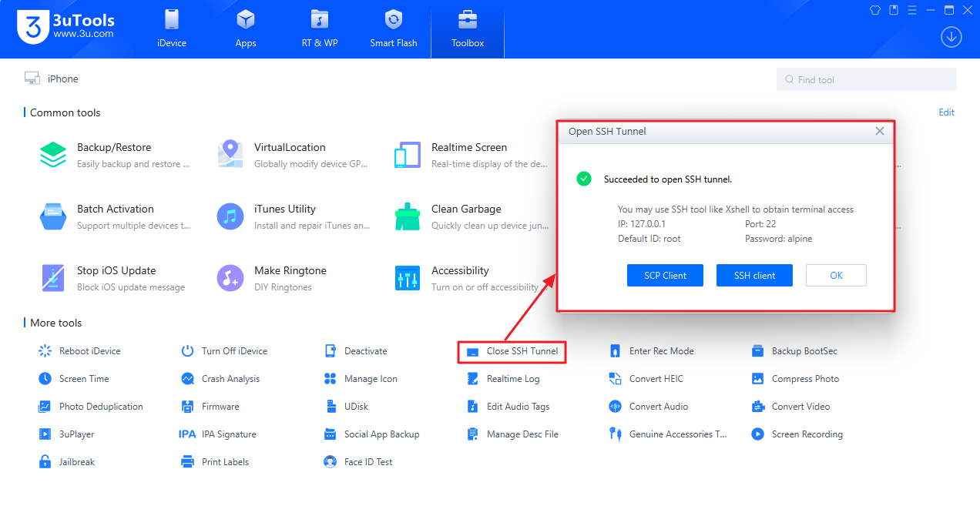
Task: Go to the Smart Flash tab
Action: tap(394, 29)
